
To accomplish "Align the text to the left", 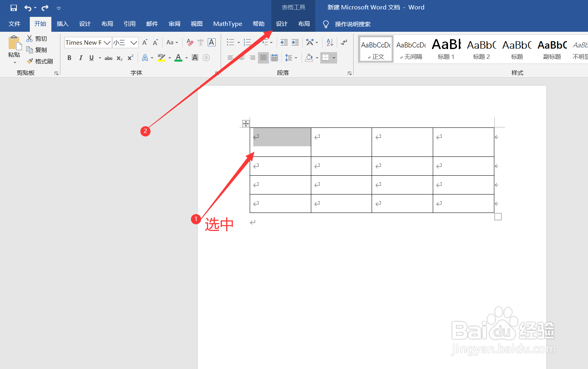I will (x=230, y=58).
